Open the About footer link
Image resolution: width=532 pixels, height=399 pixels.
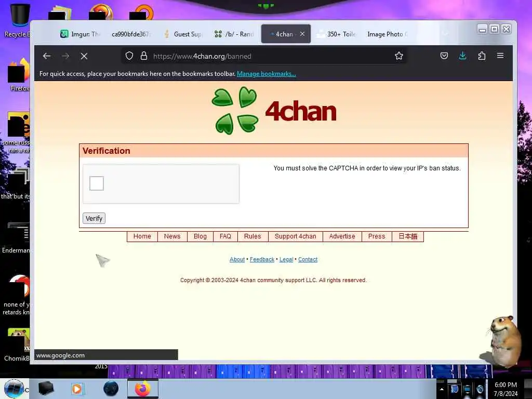click(x=237, y=260)
